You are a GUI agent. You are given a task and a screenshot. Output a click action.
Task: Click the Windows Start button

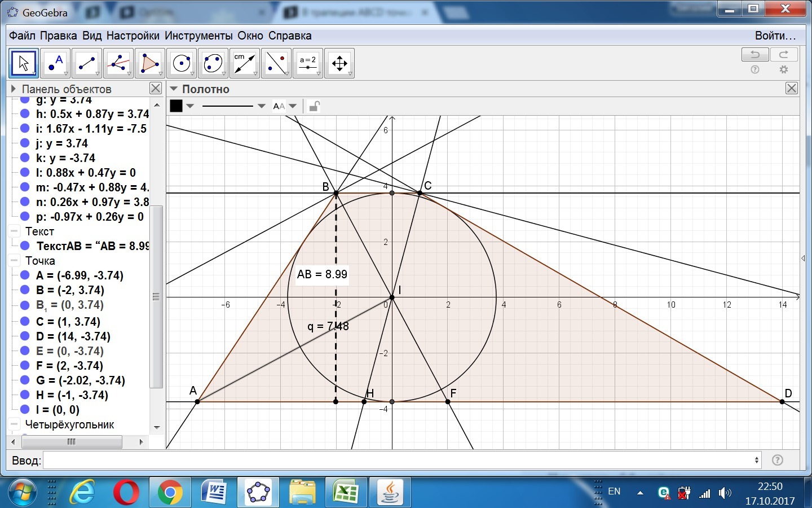[x=23, y=493]
